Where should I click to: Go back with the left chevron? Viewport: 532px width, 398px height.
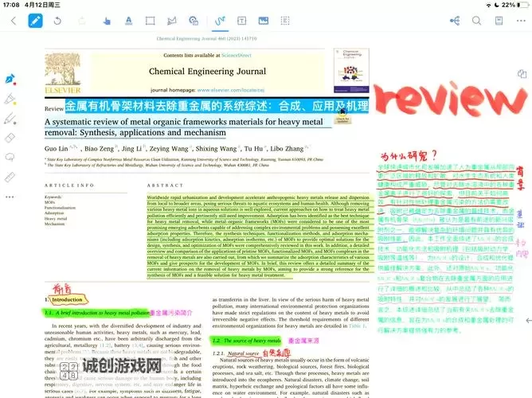pos(14,21)
